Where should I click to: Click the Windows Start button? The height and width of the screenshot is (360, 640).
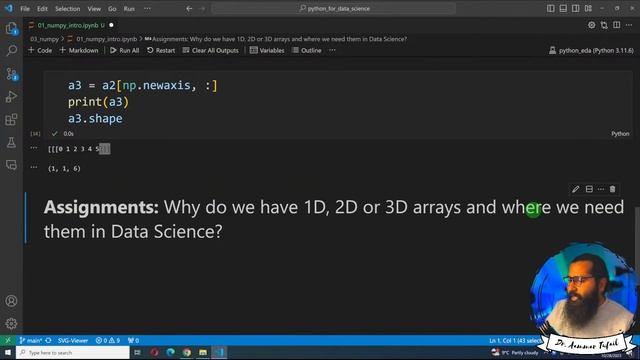click(8, 352)
